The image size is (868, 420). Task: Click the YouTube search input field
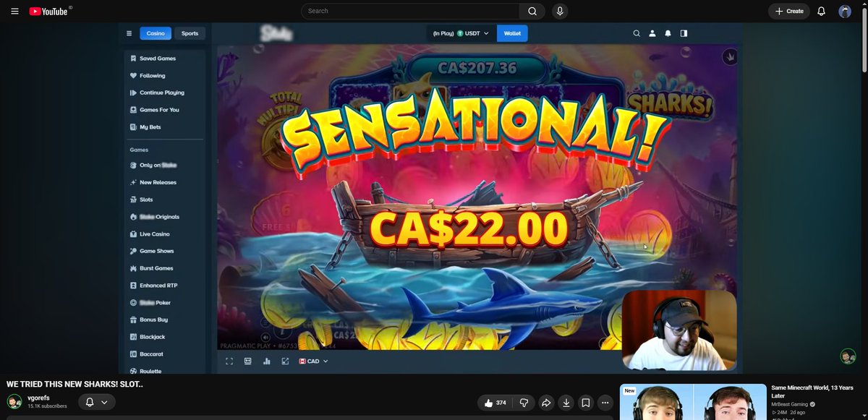coord(410,11)
